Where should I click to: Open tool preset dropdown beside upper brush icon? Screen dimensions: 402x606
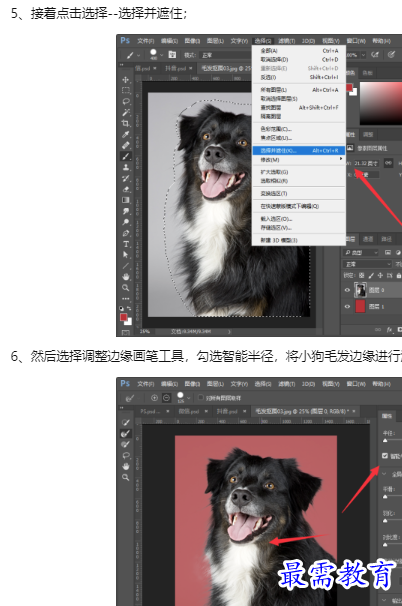click(138, 55)
